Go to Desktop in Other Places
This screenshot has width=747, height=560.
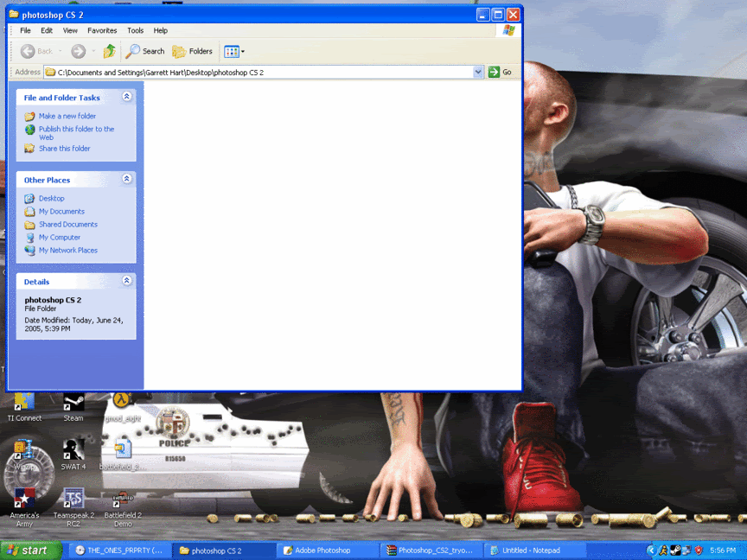pyautogui.click(x=52, y=198)
